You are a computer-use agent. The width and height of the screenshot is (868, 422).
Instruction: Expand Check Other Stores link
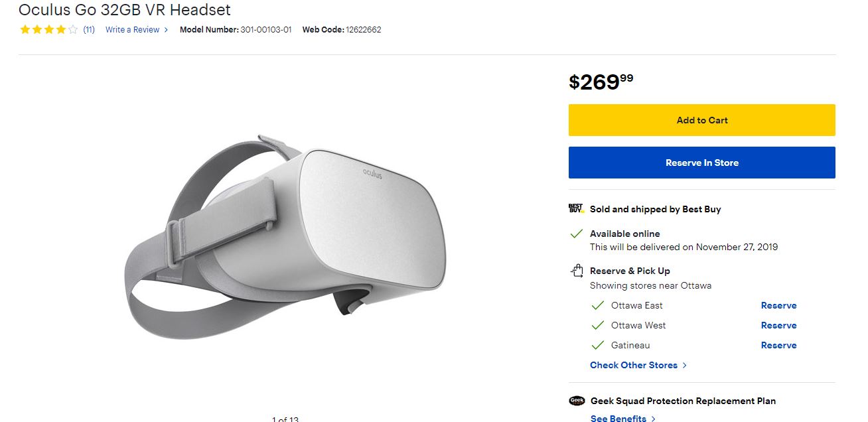(638, 366)
